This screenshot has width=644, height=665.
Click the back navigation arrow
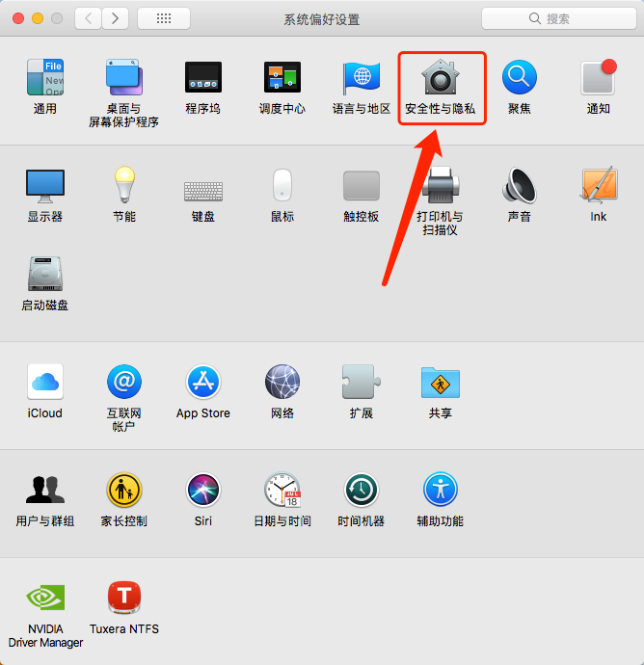89,18
